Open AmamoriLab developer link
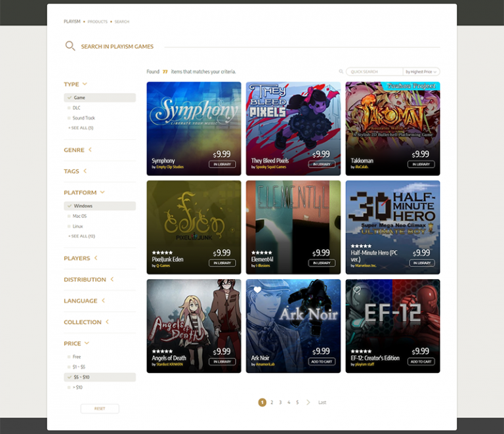504x434 pixels. (265, 364)
